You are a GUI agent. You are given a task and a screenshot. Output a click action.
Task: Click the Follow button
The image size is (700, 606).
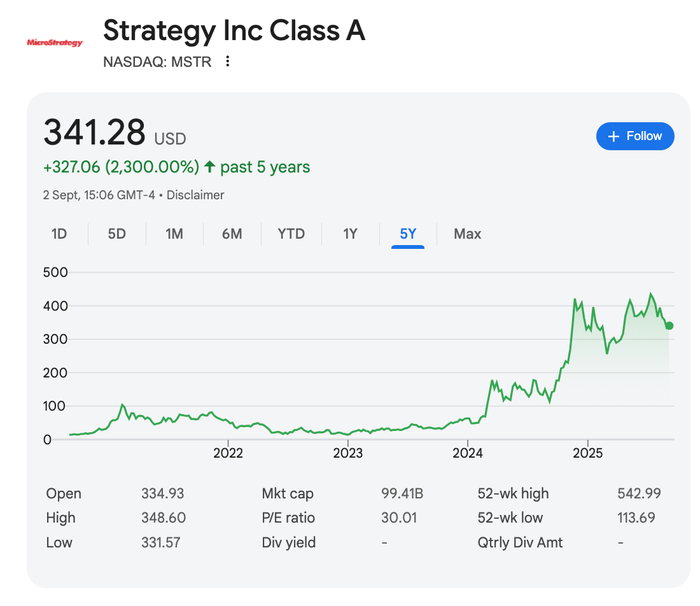point(635,136)
